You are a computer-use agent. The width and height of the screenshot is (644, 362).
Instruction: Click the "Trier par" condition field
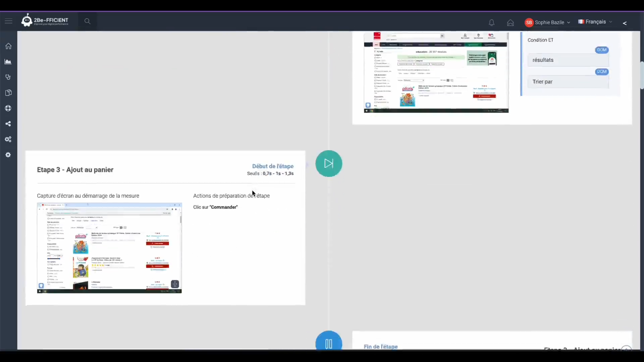(568, 82)
